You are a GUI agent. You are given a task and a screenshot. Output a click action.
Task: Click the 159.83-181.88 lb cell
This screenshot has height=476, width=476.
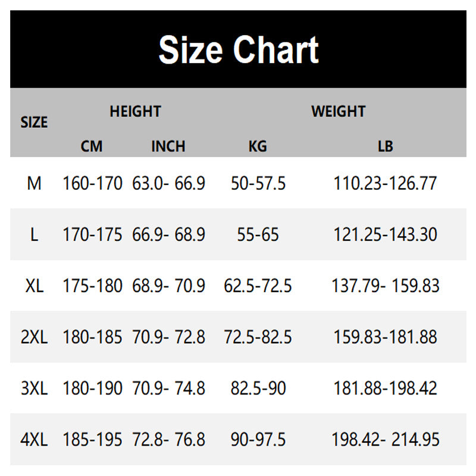pyautogui.click(x=385, y=337)
